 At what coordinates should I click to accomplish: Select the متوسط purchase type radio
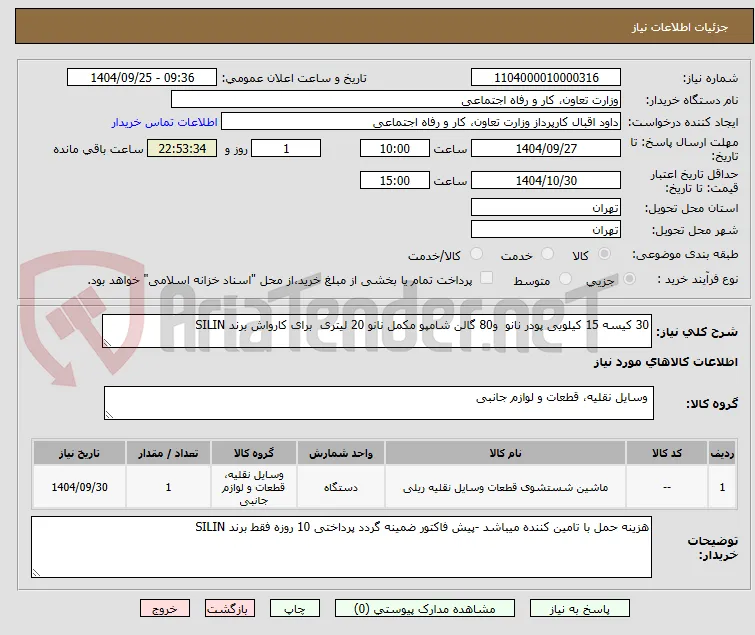(565, 279)
